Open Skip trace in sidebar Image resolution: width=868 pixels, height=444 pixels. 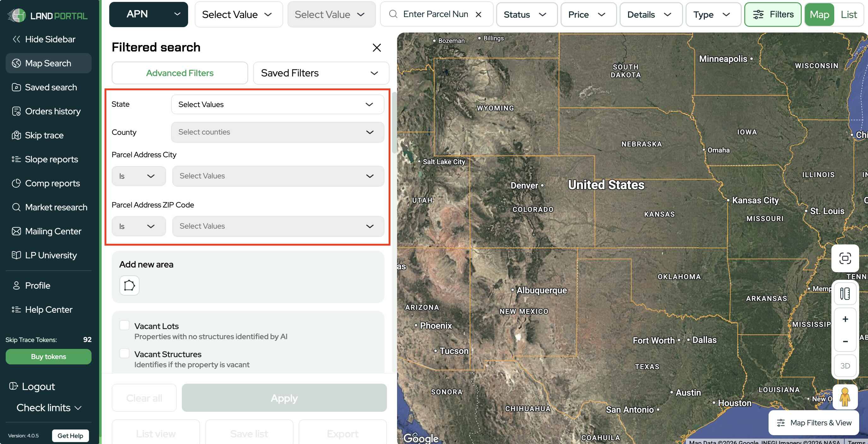pos(44,135)
